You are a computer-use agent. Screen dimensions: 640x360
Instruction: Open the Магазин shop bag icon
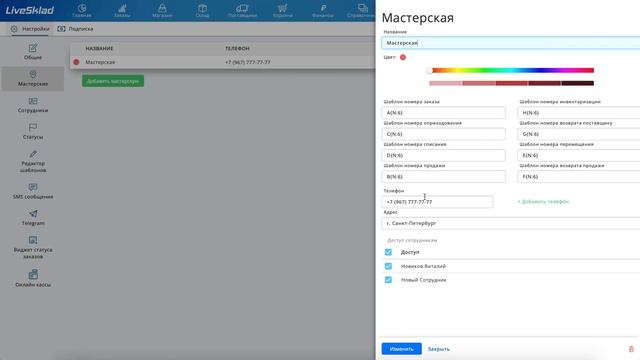[x=162, y=11]
